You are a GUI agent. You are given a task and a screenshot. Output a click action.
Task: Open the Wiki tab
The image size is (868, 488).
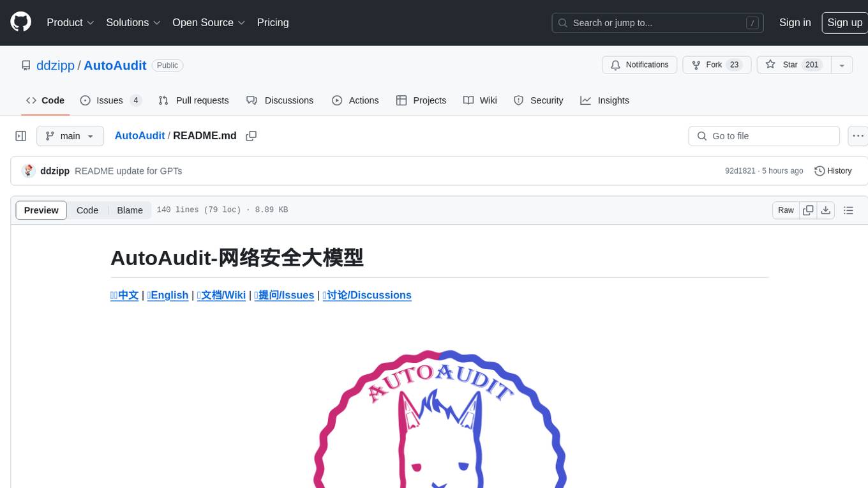click(x=480, y=100)
